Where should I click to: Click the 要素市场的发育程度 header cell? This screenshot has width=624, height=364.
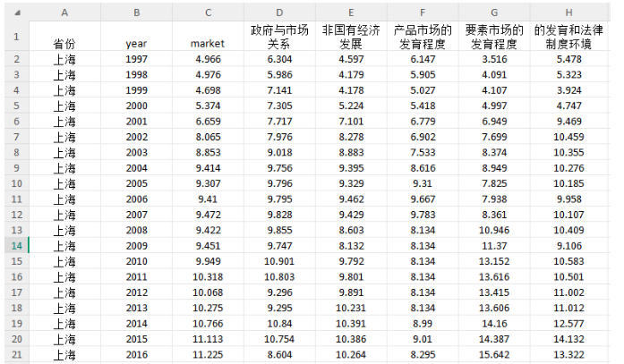494,37
